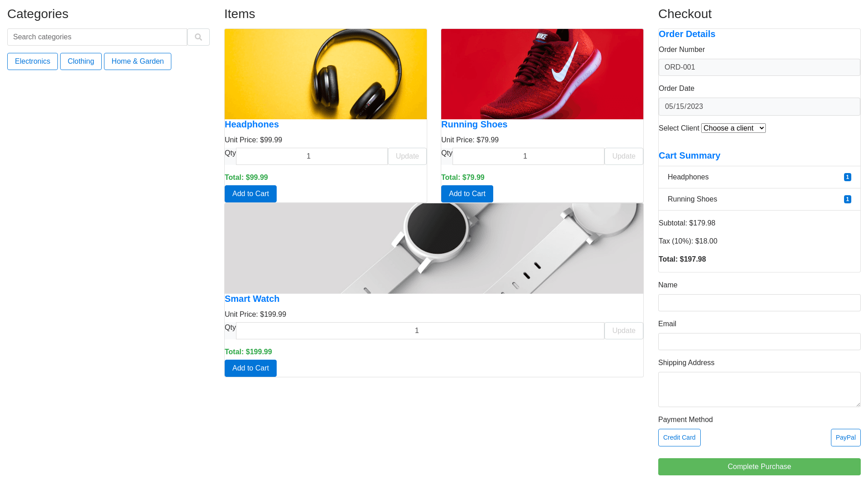
Task: Click the Smart Watch product image
Action: (x=434, y=249)
